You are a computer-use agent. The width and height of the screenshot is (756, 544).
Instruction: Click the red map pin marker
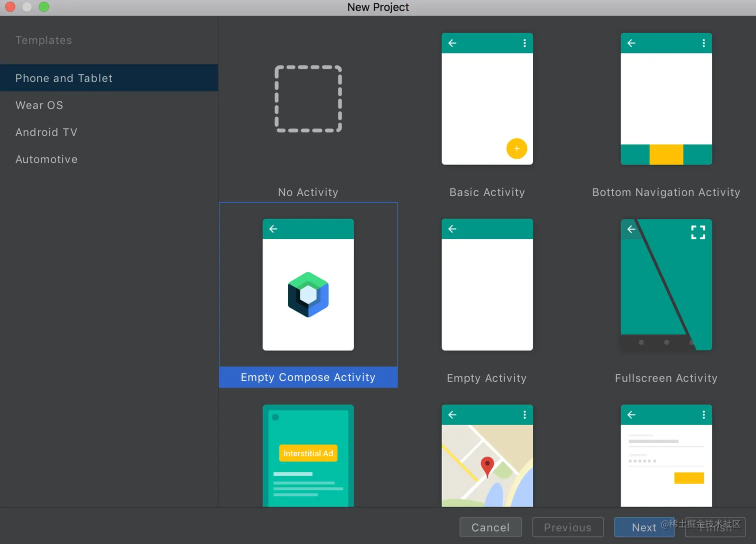pos(487,467)
